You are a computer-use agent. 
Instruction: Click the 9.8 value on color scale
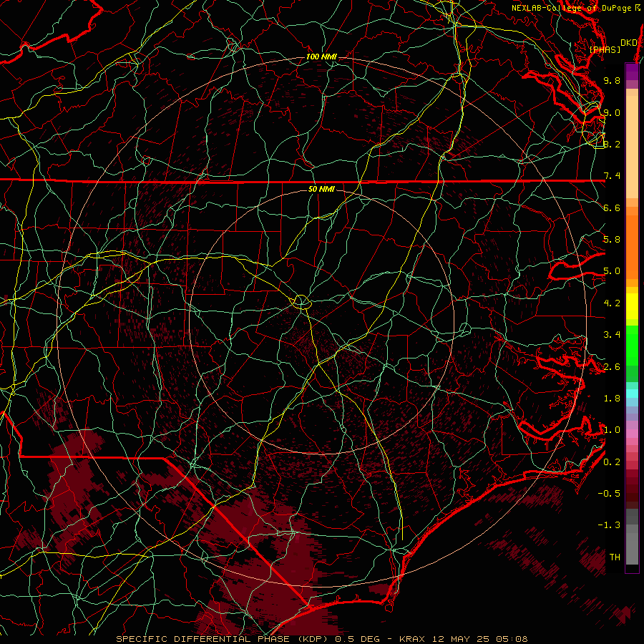pyautogui.click(x=612, y=80)
